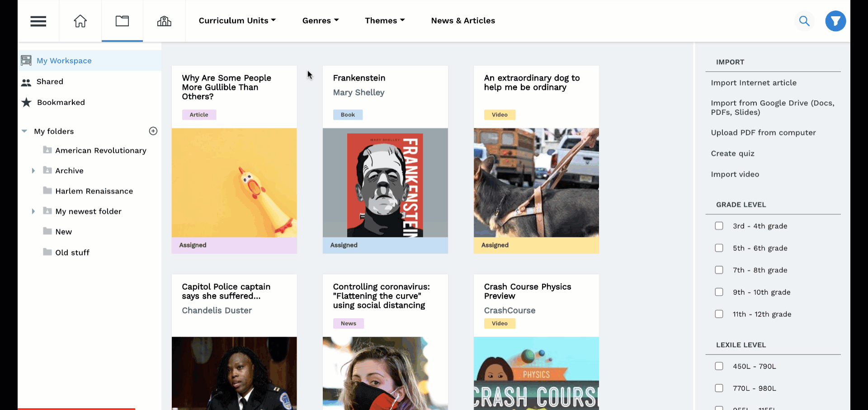The width and height of the screenshot is (868, 410).
Task: Open the guide dog video thumbnail
Action: click(536, 183)
